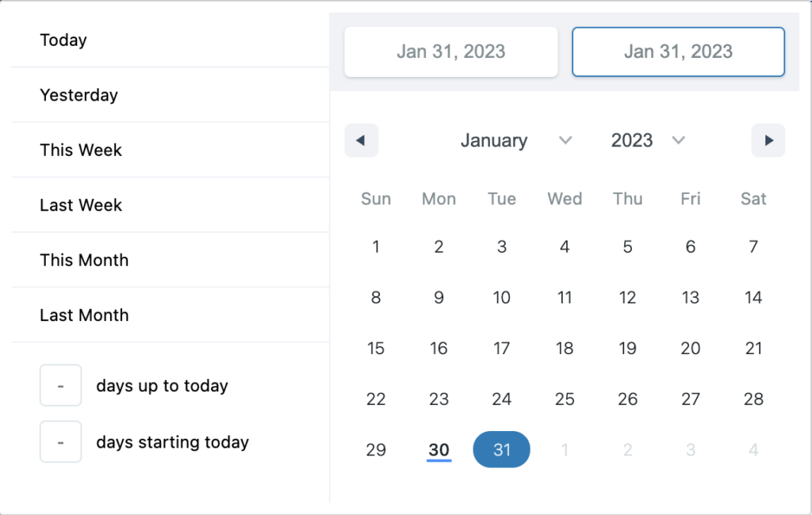812x515 pixels.
Task: Select the underlined day 30
Action: tap(439, 449)
